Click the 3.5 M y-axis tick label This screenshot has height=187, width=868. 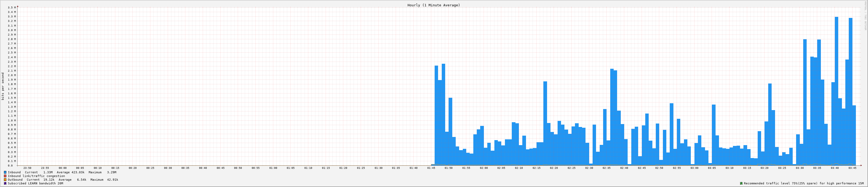click(12, 7)
